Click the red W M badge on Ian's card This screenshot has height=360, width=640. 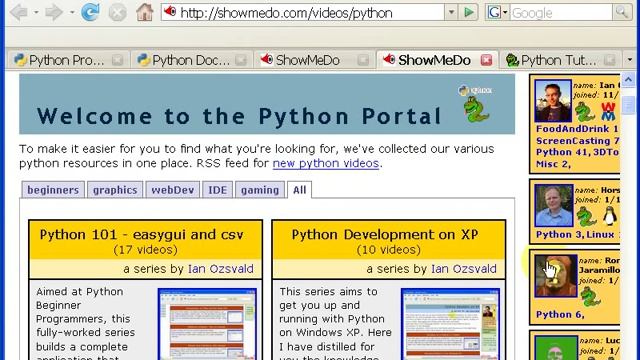point(608,111)
